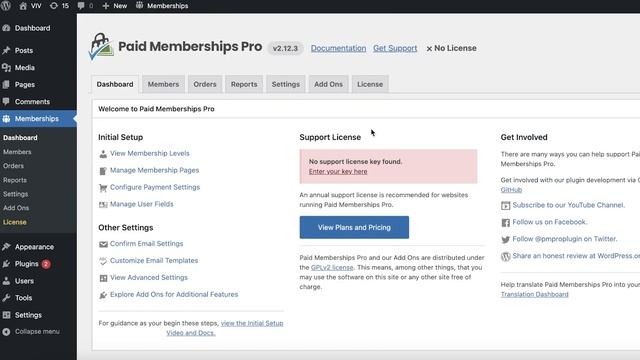Open the Documentation link
Image resolution: width=640 pixels, height=360 pixels.
click(338, 48)
